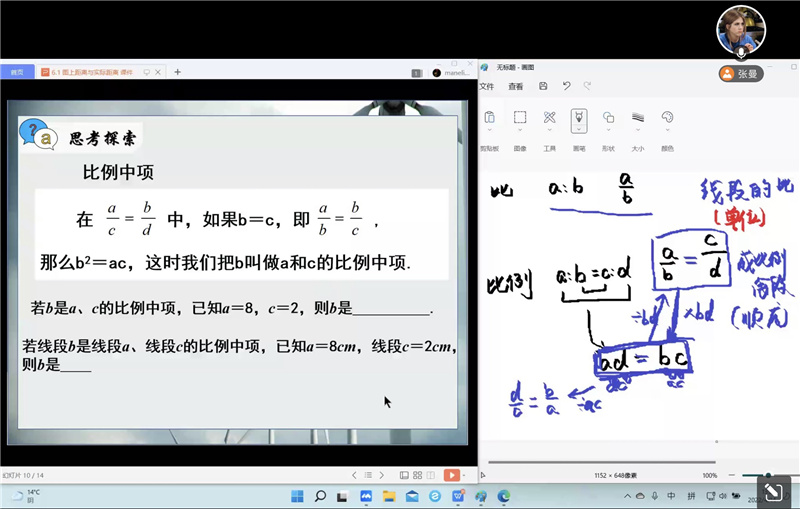Open the 剪贴板 (clipboard) tool in Paint
This screenshot has width=800, height=509.
pos(489,119)
